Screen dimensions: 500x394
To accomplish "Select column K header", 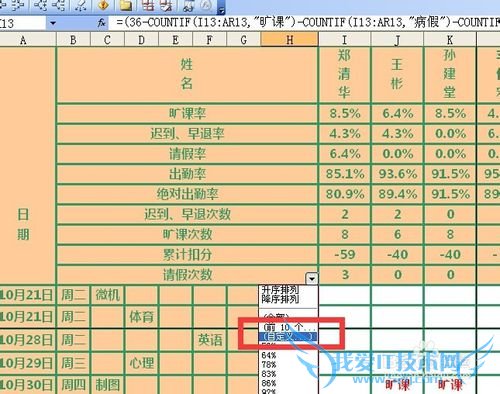I will [450, 40].
